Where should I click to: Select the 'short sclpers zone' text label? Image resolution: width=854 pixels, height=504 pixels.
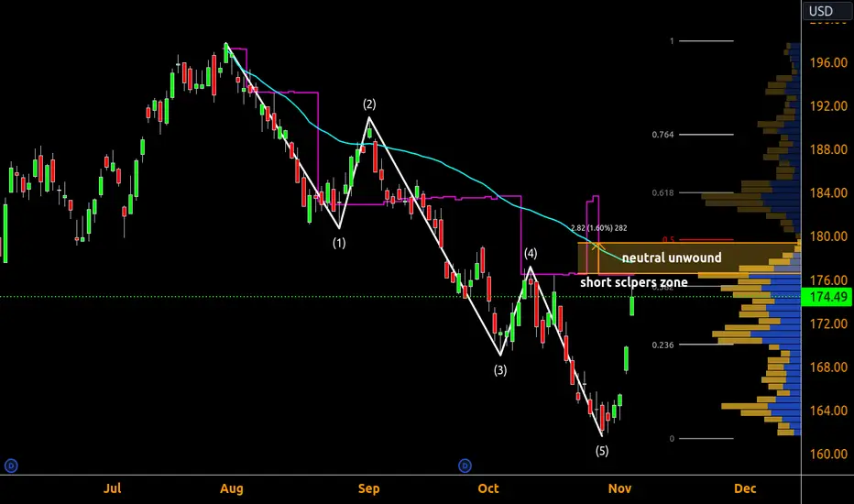[633, 282]
